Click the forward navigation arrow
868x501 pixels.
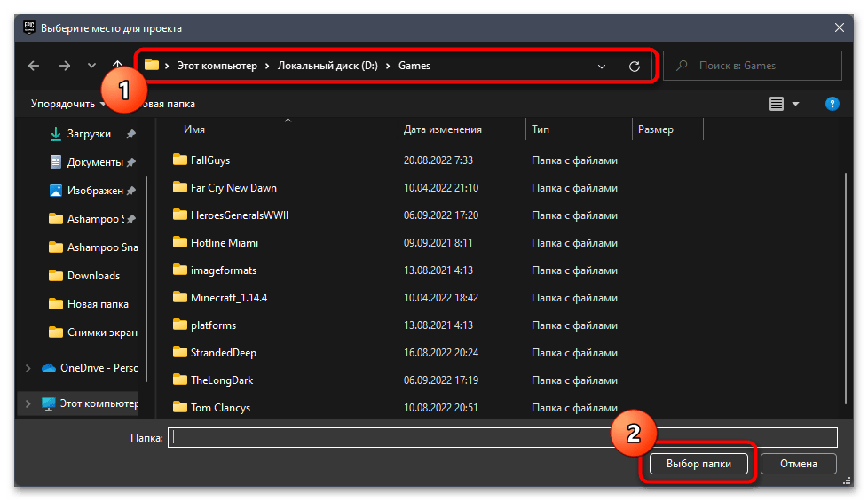pyautogui.click(x=64, y=66)
